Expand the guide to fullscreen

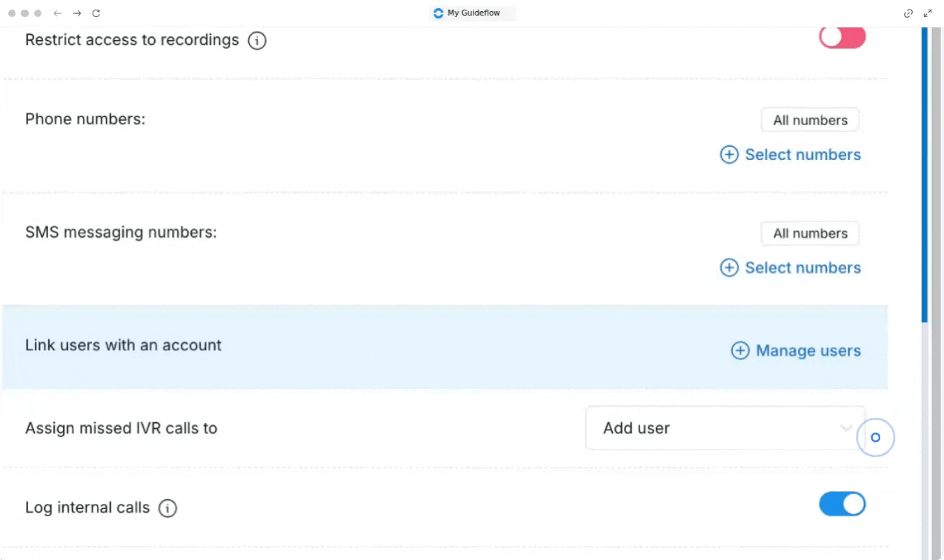tap(928, 13)
